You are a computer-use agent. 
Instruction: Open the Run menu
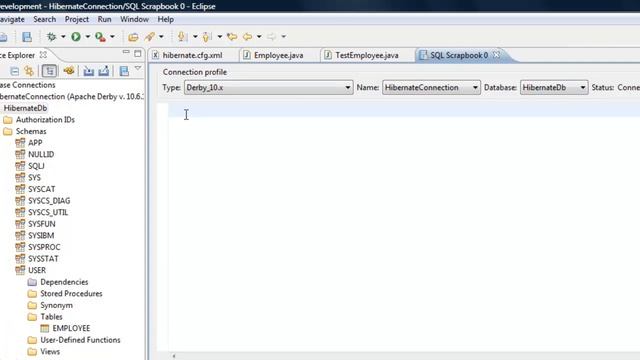pos(104,19)
